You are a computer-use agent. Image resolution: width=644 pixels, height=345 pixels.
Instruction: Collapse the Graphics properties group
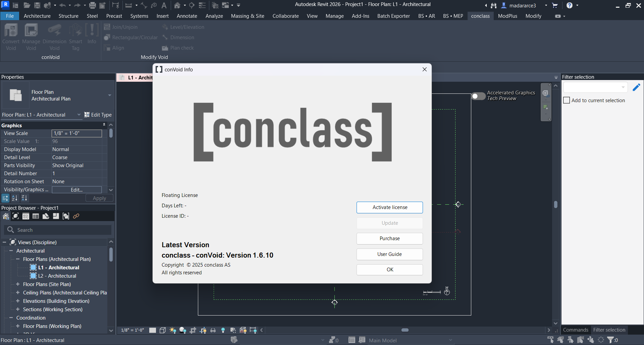(104, 125)
